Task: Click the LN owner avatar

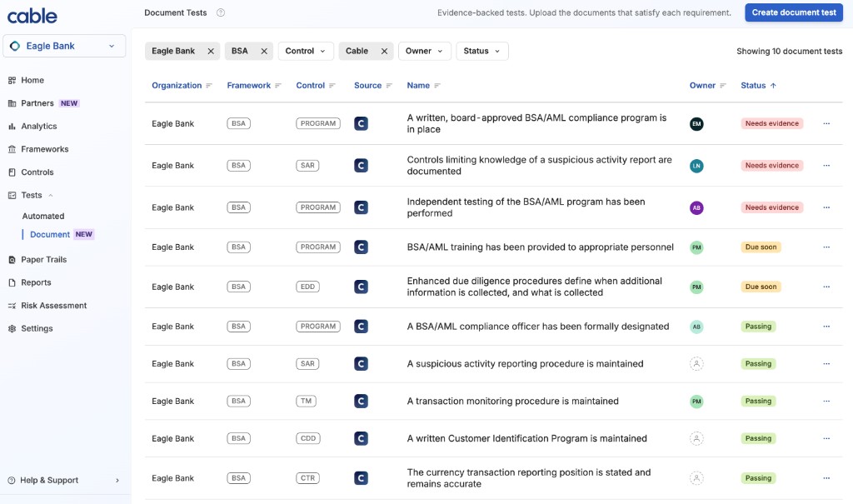Action: [x=696, y=166]
